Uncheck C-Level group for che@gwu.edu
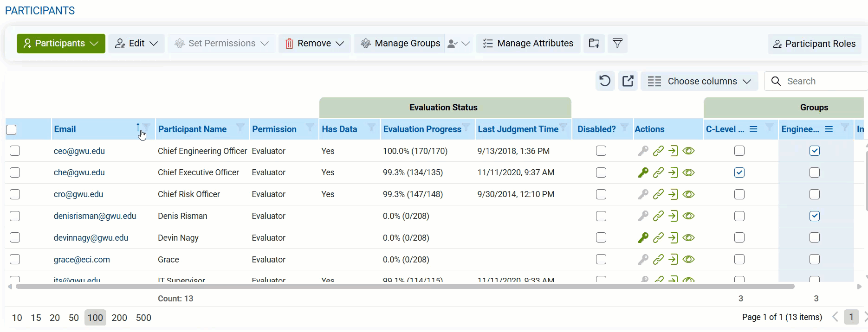This screenshot has height=332, width=868. pyautogui.click(x=739, y=172)
